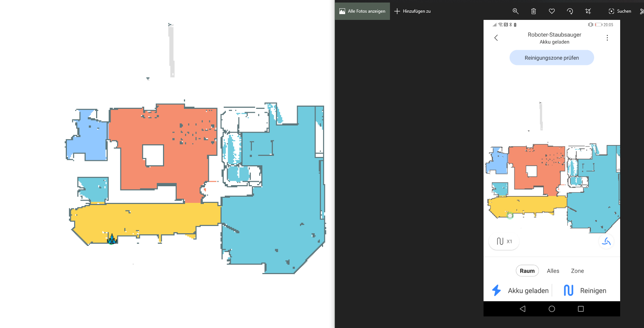Mark the photo as favorite with the heart icon
The image size is (644, 328).
[552, 11]
